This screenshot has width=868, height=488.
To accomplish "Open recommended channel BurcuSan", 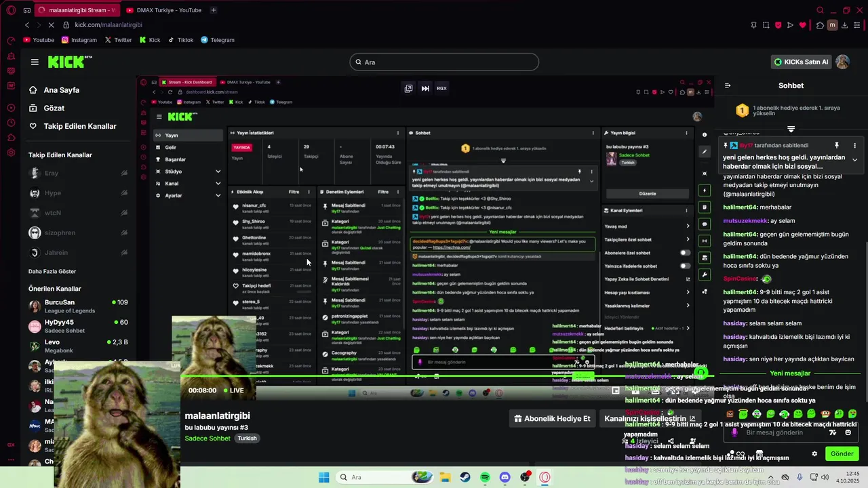I will click(79, 306).
